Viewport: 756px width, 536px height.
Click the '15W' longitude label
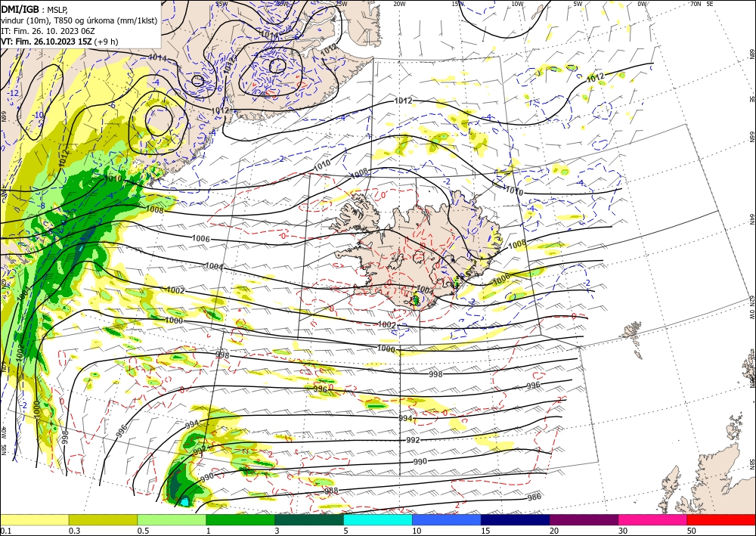(x=458, y=4)
